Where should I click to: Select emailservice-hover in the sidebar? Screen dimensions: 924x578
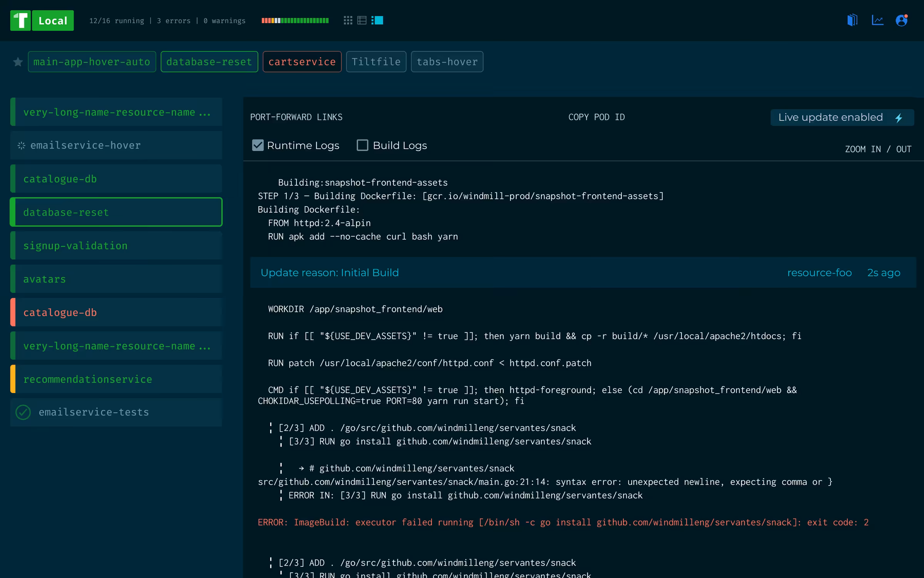[116, 145]
